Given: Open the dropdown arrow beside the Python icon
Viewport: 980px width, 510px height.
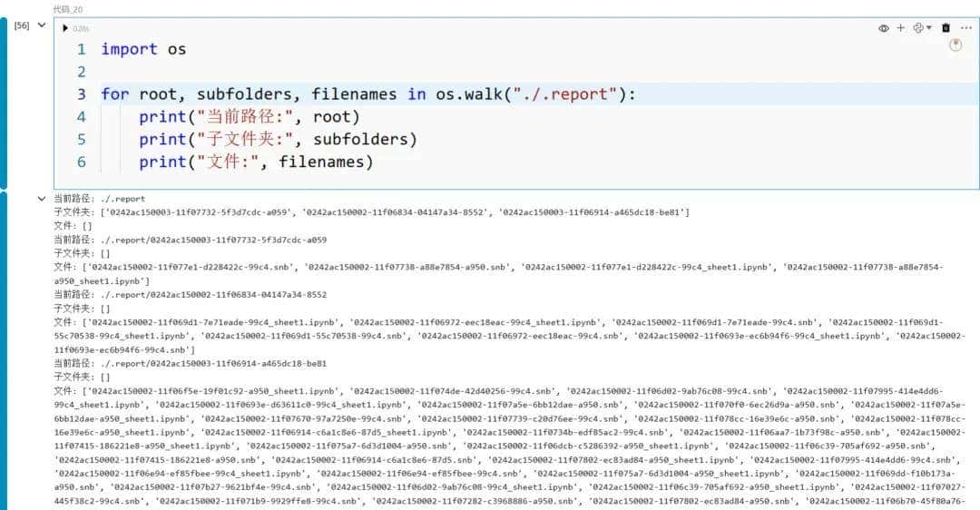Looking at the screenshot, I should [x=929, y=27].
